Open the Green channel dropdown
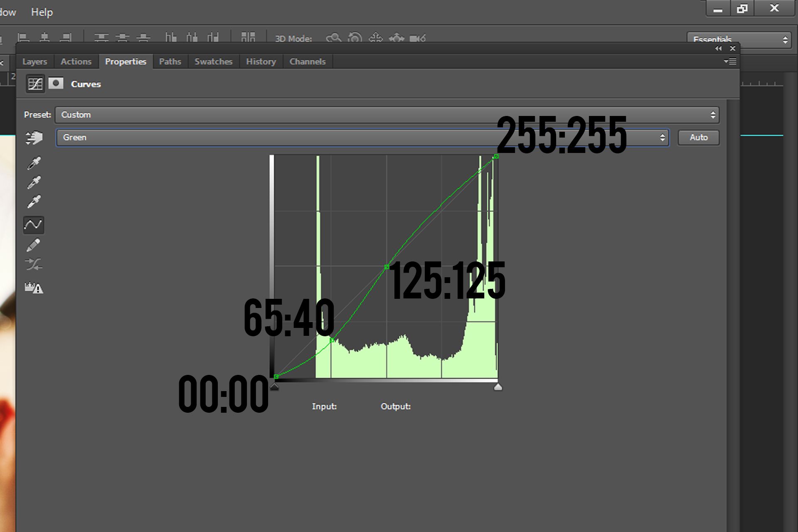This screenshot has width=798, height=532. pos(362,138)
